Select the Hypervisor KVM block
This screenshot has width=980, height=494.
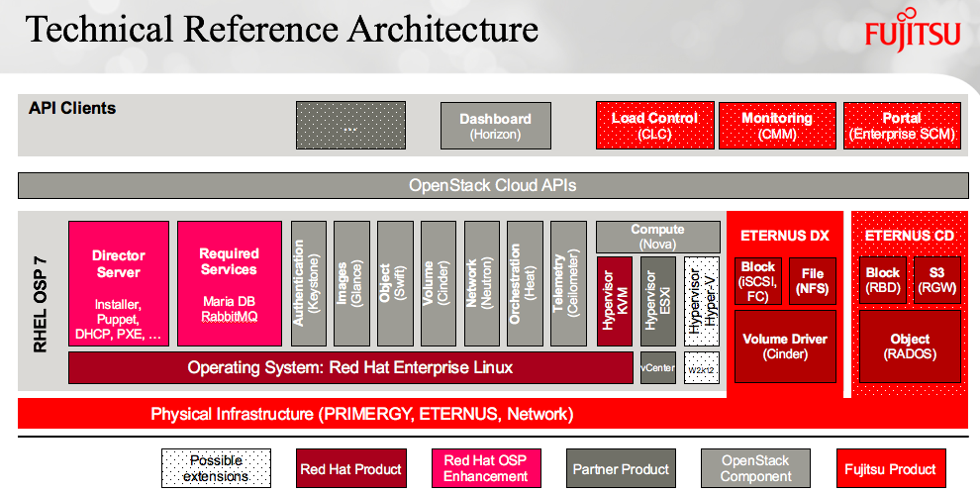click(x=614, y=301)
